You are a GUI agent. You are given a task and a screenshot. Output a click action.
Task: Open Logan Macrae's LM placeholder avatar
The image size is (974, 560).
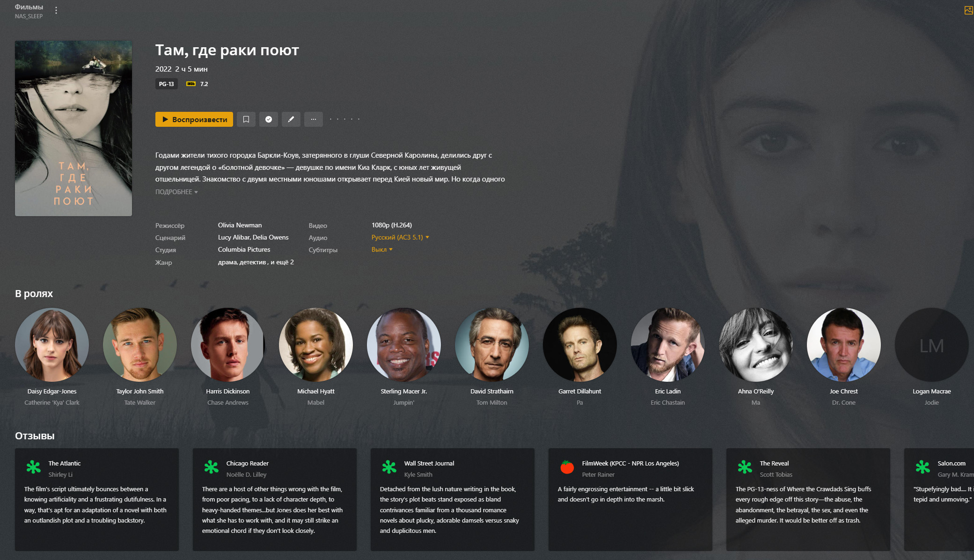tap(931, 345)
